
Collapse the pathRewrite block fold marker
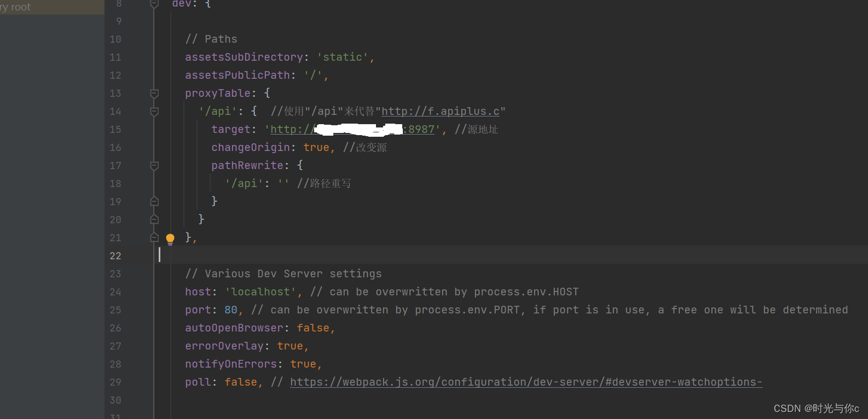(x=154, y=166)
